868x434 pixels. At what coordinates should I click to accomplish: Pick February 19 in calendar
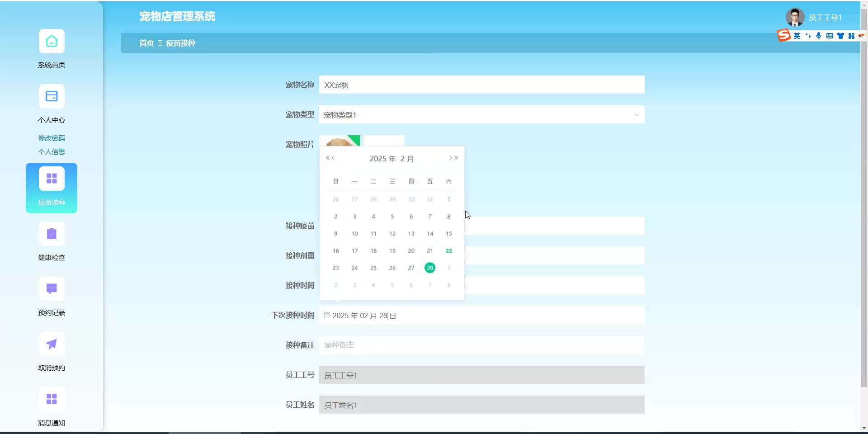click(x=392, y=251)
